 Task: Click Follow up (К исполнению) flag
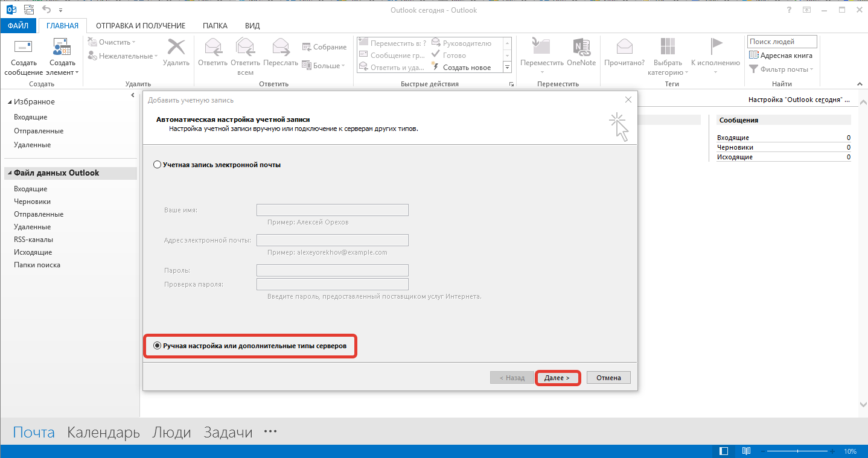click(x=716, y=48)
